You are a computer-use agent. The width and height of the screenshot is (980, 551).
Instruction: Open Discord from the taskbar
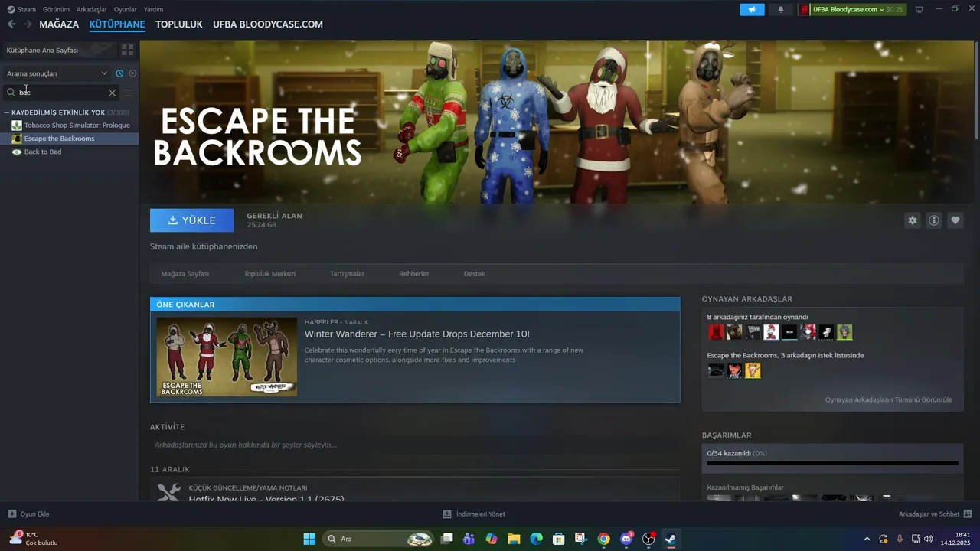tap(626, 539)
